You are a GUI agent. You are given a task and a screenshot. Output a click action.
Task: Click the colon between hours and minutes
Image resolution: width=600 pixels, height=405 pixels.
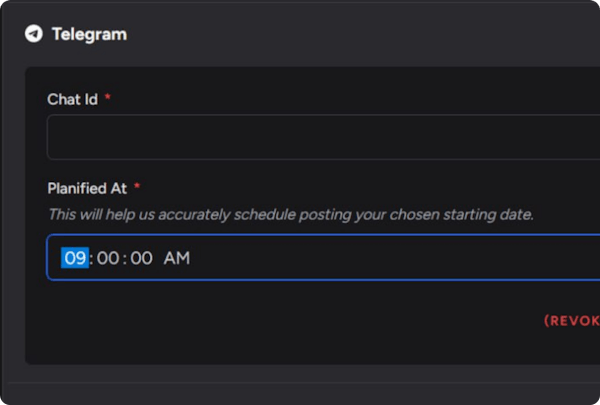tap(92, 258)
